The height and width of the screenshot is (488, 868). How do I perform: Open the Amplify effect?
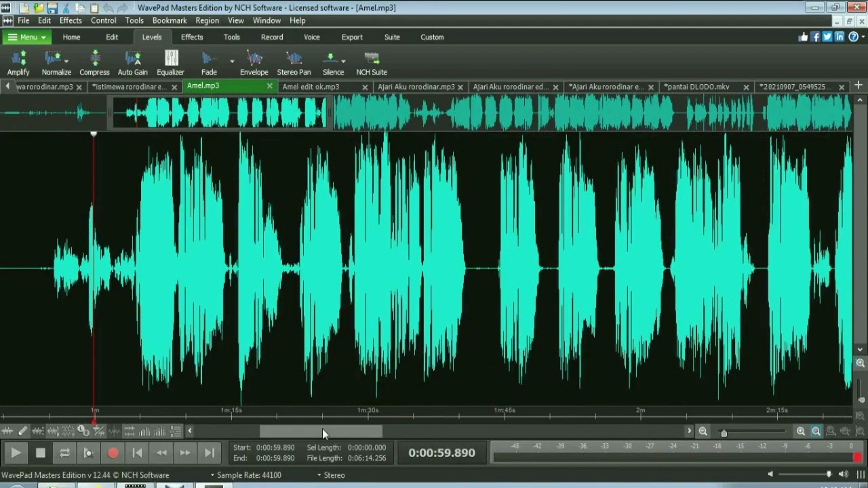point(18,63)
